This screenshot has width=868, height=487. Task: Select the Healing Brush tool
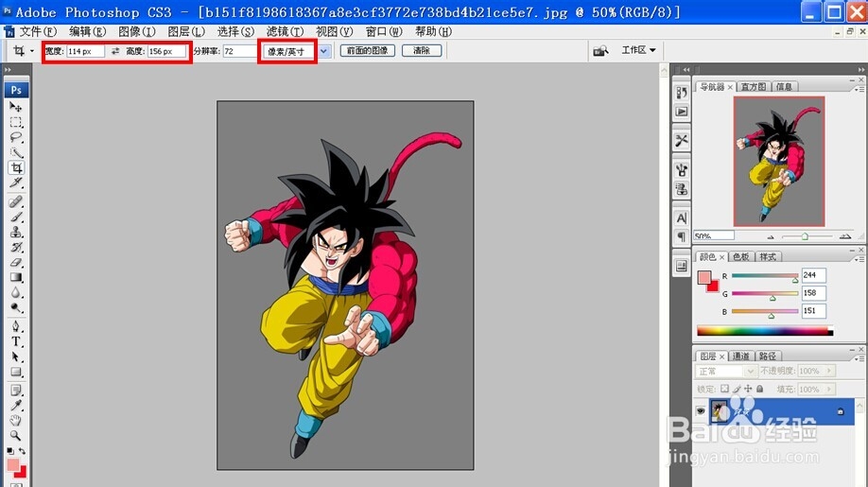point(15,201)
